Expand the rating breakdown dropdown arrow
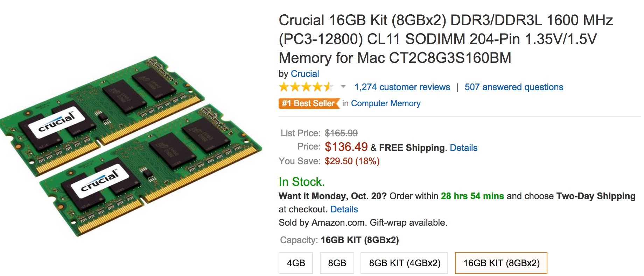This screenshot has height=276, width=644. pyautogui.click(x=343, y=87)
